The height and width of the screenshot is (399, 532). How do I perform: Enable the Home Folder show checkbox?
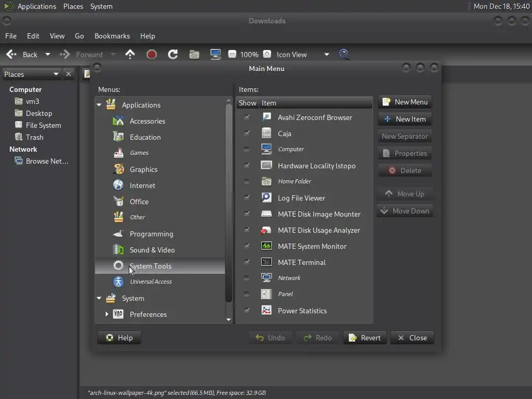[x=247, y=181]
